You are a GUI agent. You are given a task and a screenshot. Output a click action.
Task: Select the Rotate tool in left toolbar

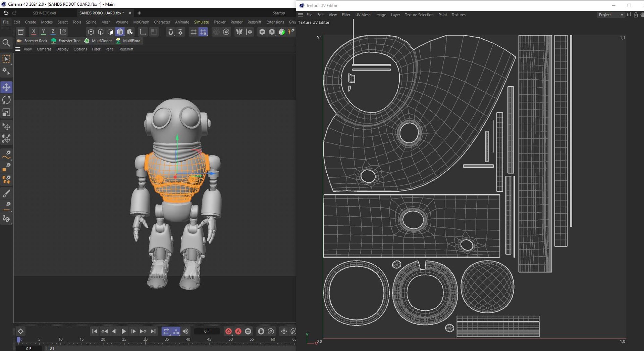pyautogui.click(x=6, y=100)
